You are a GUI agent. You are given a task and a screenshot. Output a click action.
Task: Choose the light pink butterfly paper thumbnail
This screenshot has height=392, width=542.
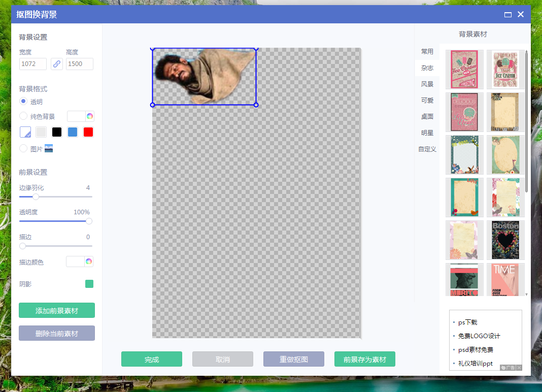coord(464,240)
